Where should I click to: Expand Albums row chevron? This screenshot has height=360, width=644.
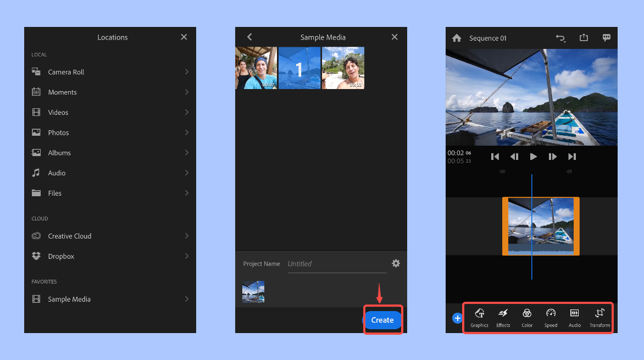tap(186, 152)
